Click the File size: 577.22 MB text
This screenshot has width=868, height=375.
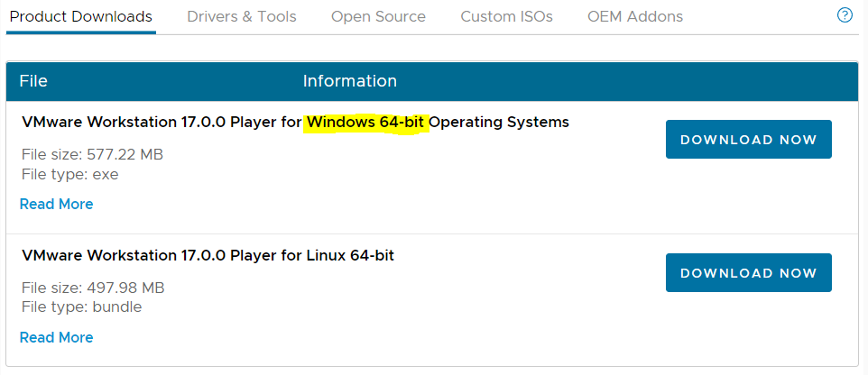pyautogui.click(x=92, y=154)
